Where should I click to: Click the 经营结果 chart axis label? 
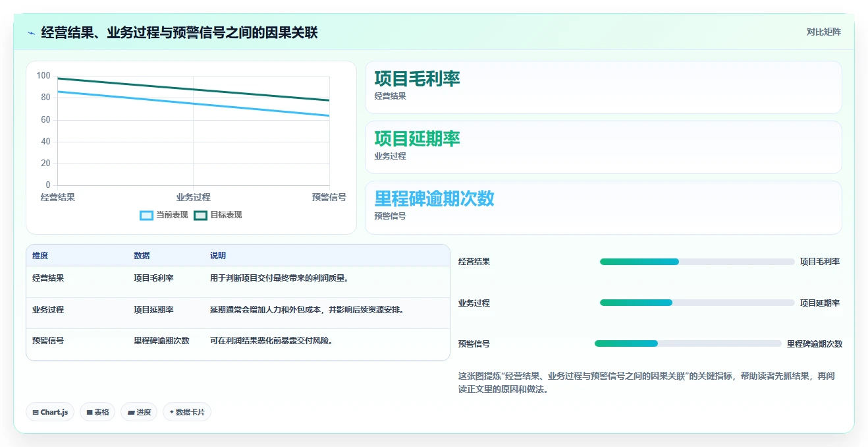tap(58, 197)
